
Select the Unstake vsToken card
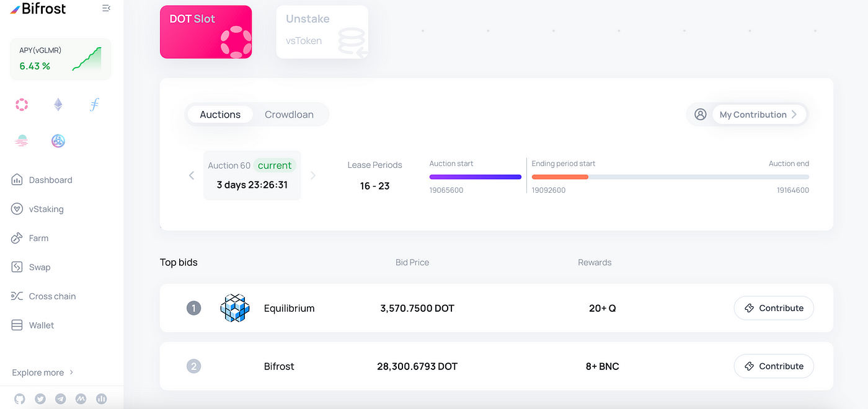pos(322,32)
